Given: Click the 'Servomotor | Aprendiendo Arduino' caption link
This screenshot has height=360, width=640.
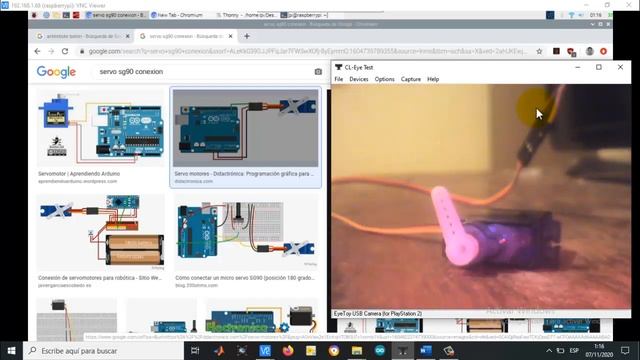Looking at the screenshot, I should [x=79, y=174].
